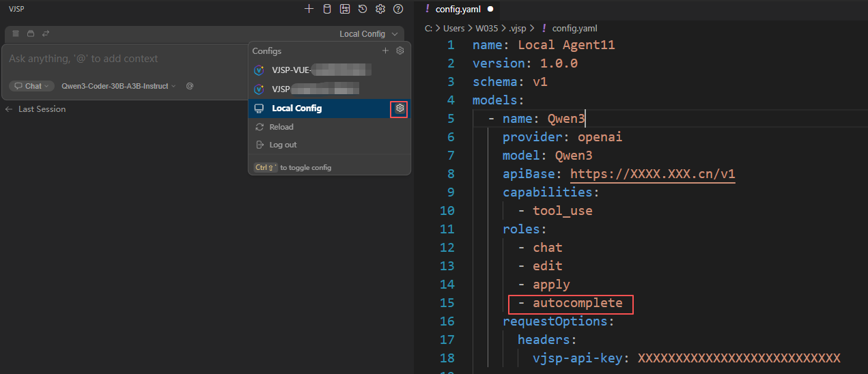Click breadcrumb config.yaml file name
Screen dimensions: 868x374
coord(575,29)
